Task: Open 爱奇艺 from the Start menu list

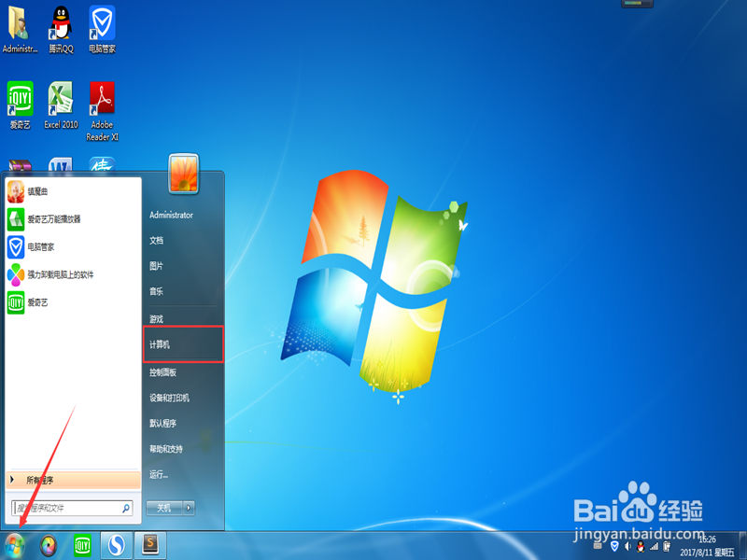Action: [74, 302]
